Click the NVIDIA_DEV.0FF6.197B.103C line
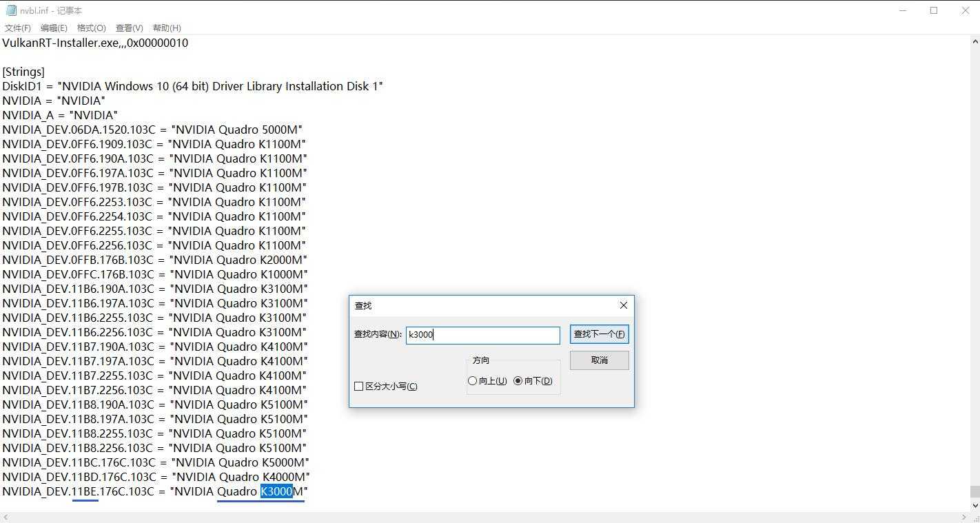Image resolution: width=980 pixels, height=523 pixels. point(154,187)
